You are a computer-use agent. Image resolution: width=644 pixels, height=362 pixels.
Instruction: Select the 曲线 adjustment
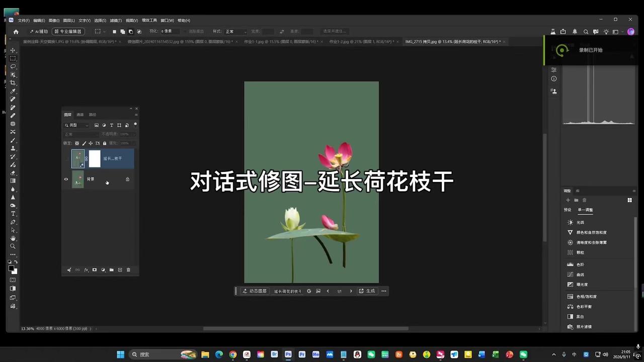coord(580,275)
